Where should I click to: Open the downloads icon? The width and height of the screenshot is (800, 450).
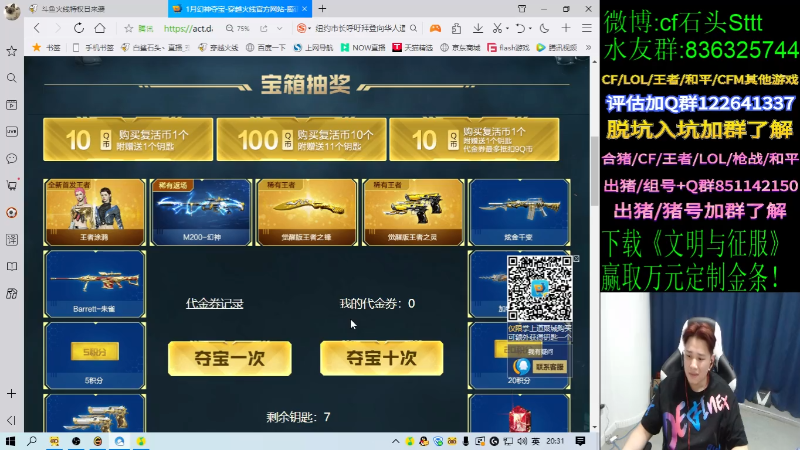[478, 29]
